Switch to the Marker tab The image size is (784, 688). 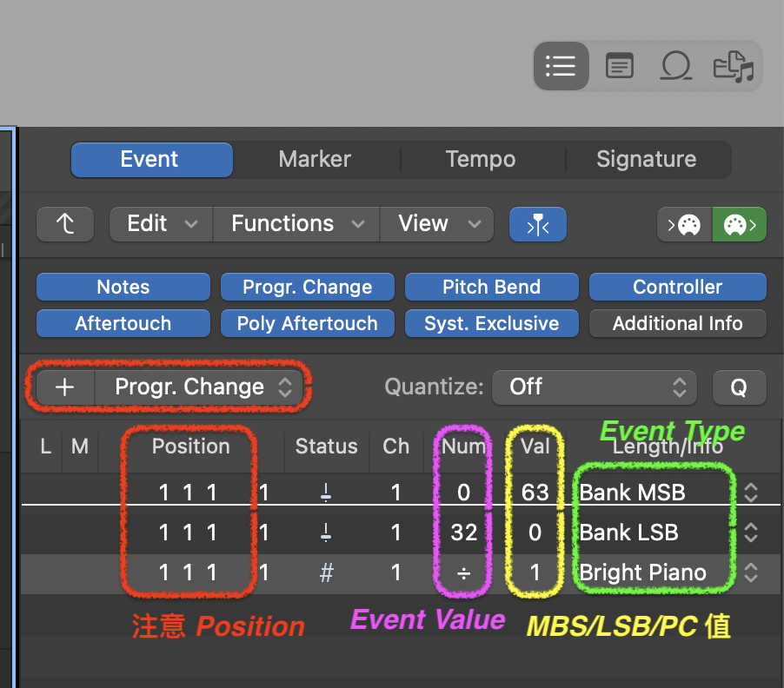[315, 160]
